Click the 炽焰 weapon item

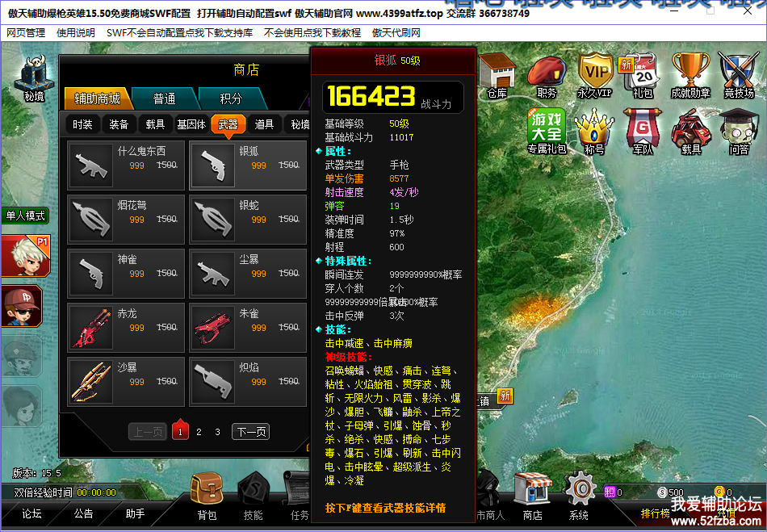pos(248,381)
